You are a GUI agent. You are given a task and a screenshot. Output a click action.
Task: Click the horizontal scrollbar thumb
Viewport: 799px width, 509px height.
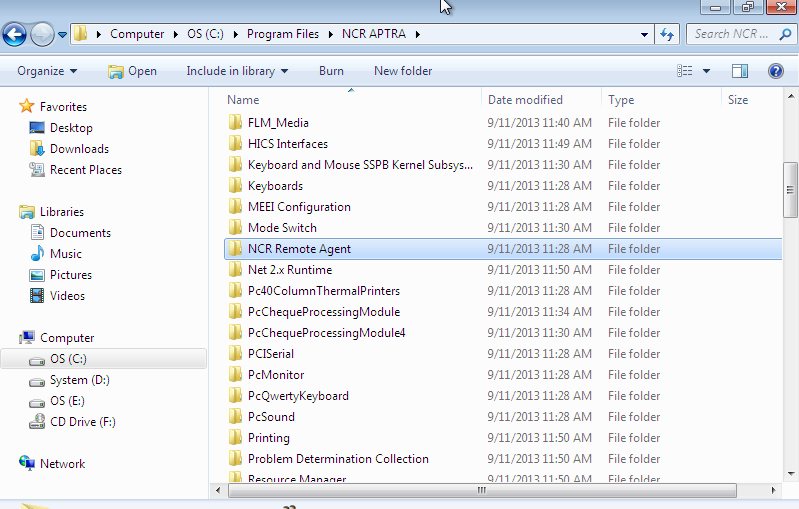482,491
